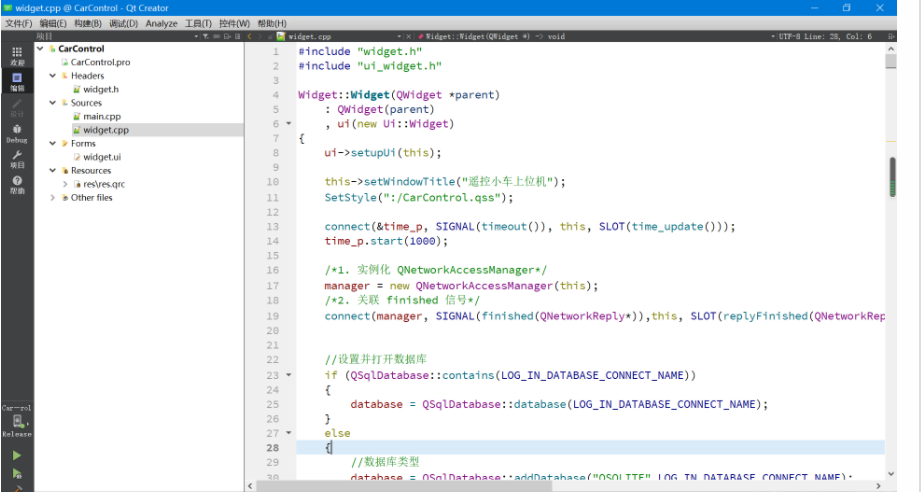This screenshot has height=492, width=921.
Task: Expand the Other files node
Action: [52, 197]
